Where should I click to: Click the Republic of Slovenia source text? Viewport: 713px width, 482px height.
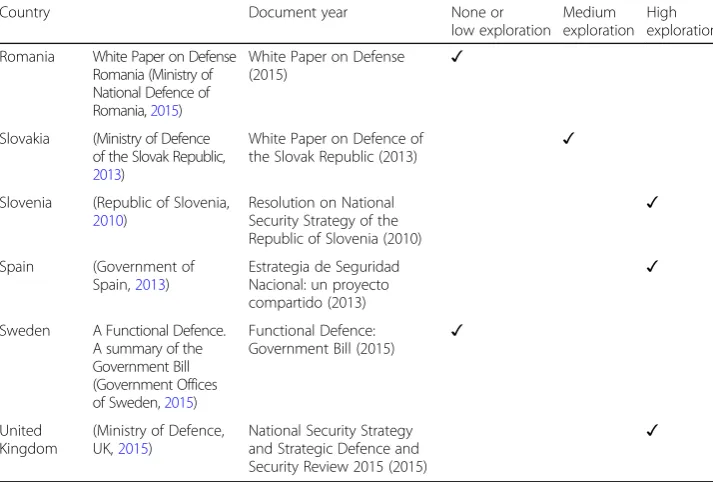[161, 212]
